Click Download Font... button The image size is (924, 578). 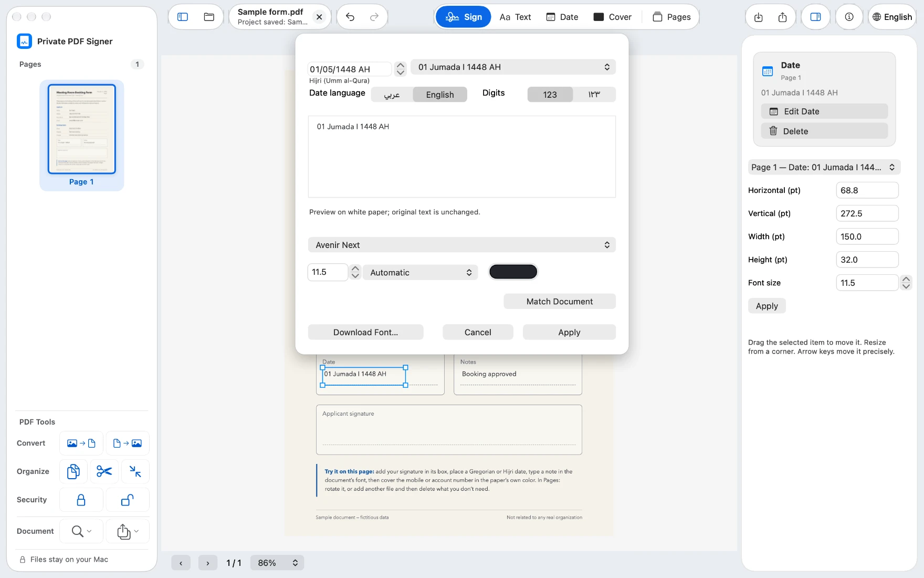tap(365, 332)
